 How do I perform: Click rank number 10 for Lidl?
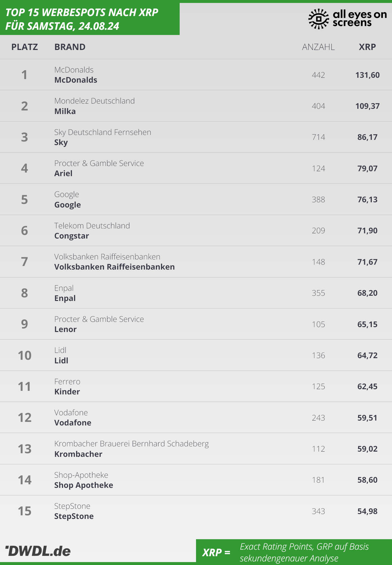[x=24, y=355]
